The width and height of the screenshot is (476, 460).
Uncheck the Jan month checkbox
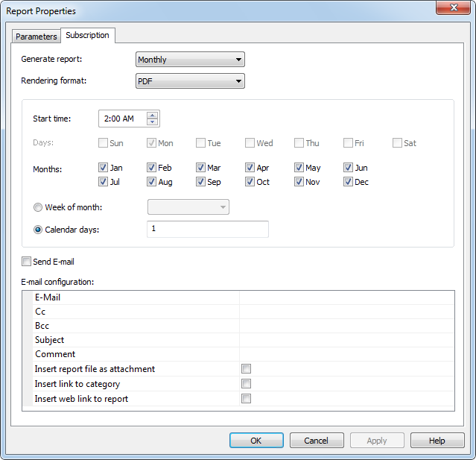click(103, 168)
